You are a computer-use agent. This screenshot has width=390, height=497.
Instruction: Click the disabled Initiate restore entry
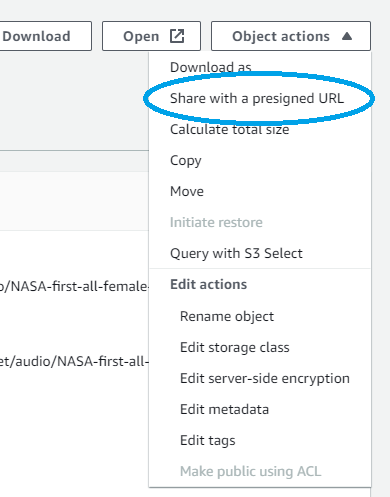pyautogui.click(x=216, y=222)
